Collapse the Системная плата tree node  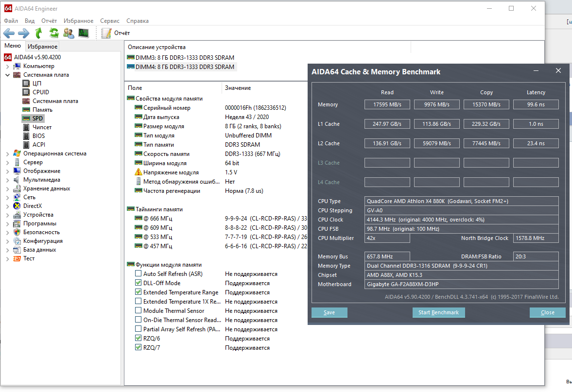(x=8, y=75)
